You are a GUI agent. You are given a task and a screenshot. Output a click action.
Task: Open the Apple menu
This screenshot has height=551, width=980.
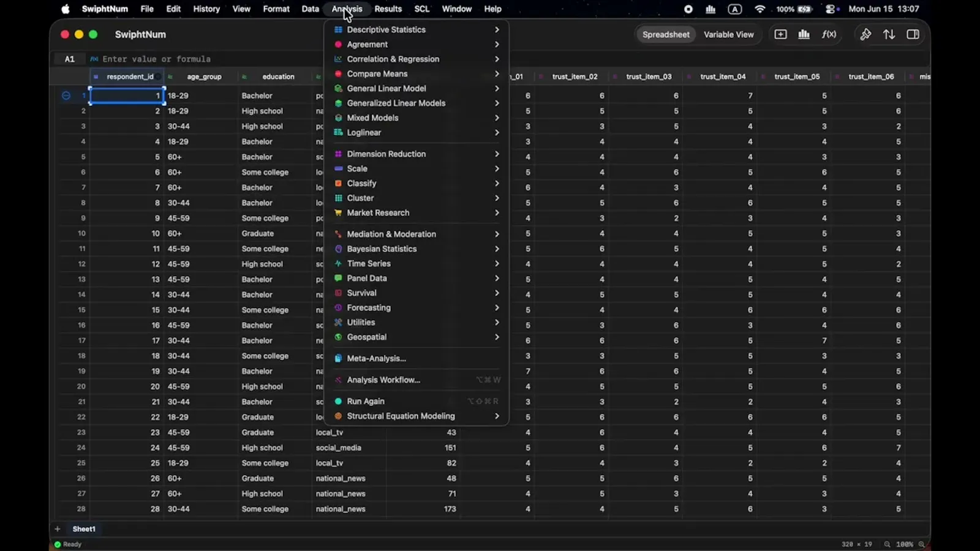coord(66,9)
